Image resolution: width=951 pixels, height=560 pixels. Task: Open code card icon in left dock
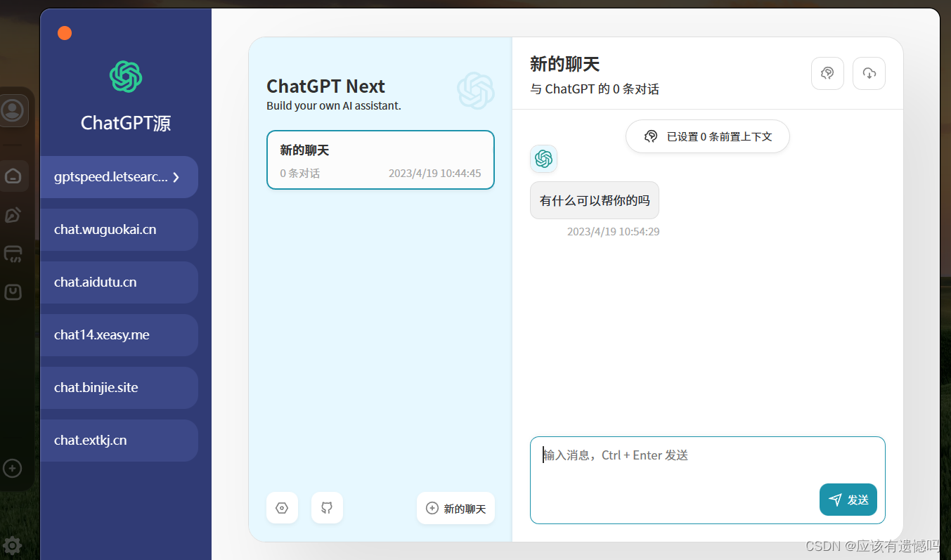13,254
